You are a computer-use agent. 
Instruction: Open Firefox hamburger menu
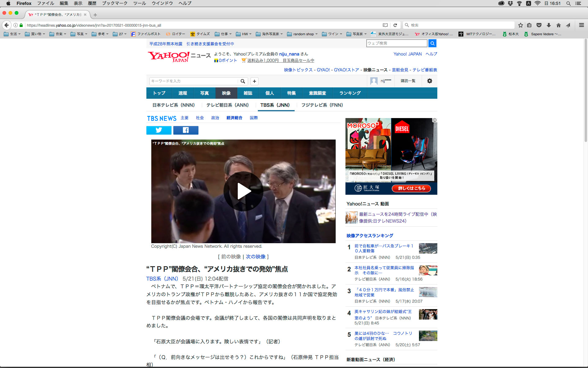[x=581, y=25]
